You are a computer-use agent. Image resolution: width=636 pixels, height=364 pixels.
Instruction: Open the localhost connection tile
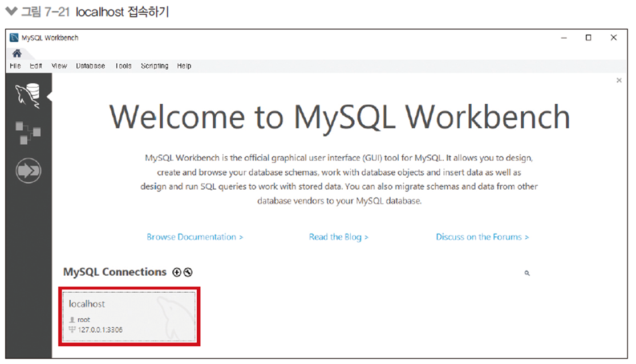tap(129, 316)
